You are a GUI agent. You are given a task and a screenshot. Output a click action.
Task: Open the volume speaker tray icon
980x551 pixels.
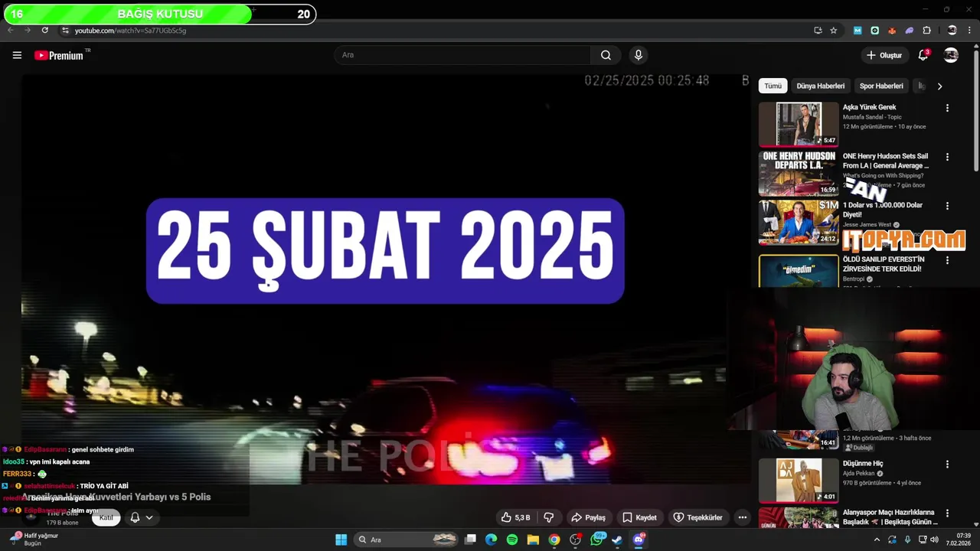click(934, 540)
